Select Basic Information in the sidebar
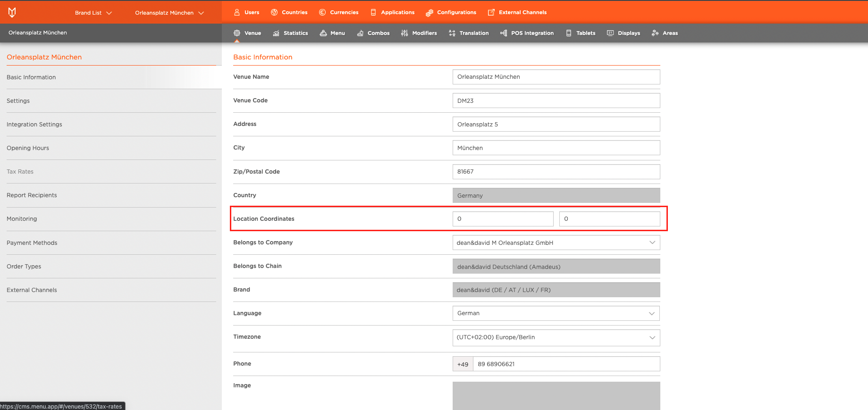 111,77
